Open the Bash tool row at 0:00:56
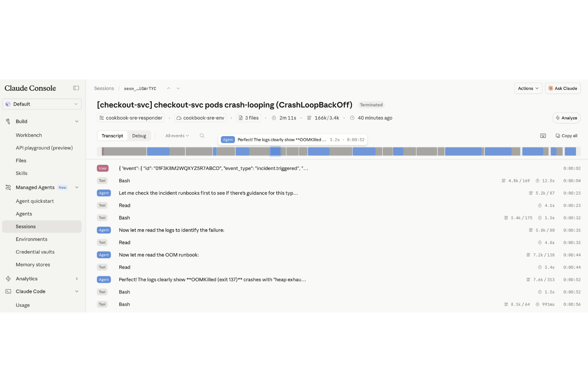588x392 pixels. point(338,304)
